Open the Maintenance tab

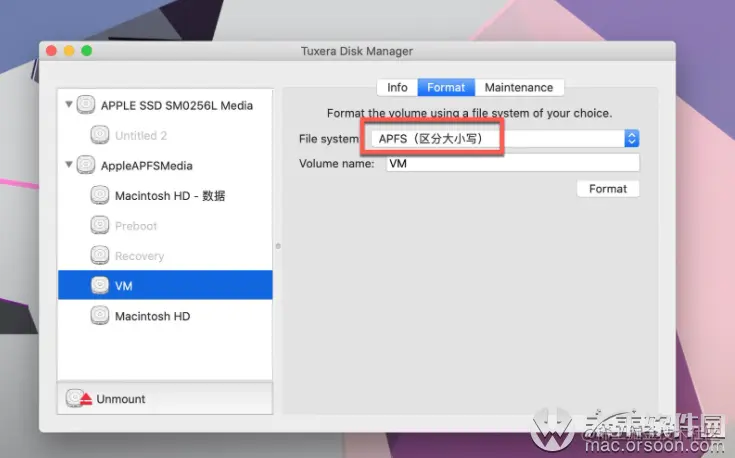click(519, 88)
